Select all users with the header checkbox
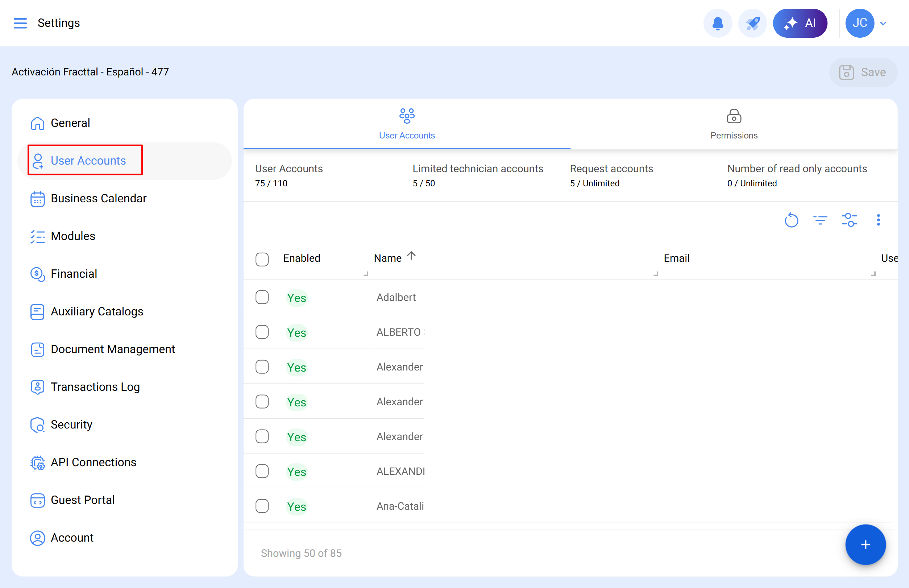 coord(262,259)
